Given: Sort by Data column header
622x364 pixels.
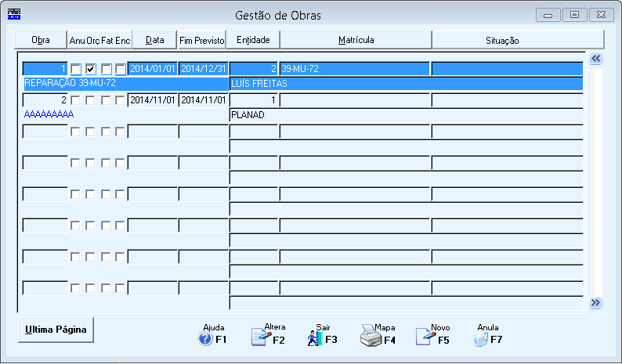Looking at the screenshot, I should 154,40.
